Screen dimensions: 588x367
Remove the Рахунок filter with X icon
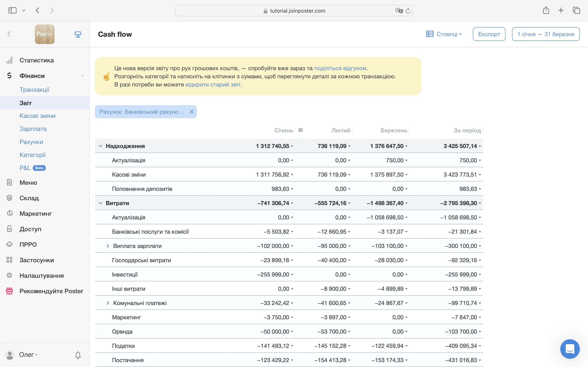tap(192, 112)
